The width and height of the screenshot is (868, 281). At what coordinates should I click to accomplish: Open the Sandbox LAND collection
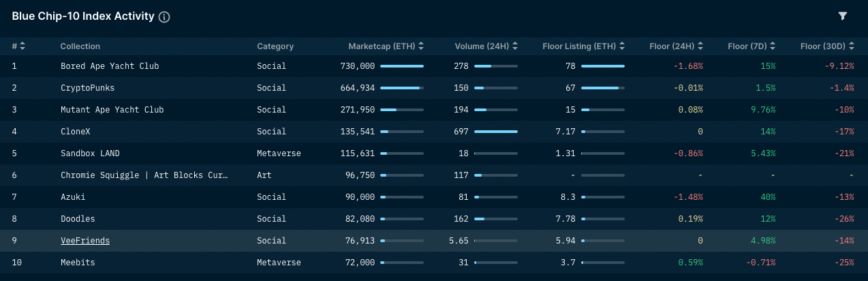pos(90,153)
